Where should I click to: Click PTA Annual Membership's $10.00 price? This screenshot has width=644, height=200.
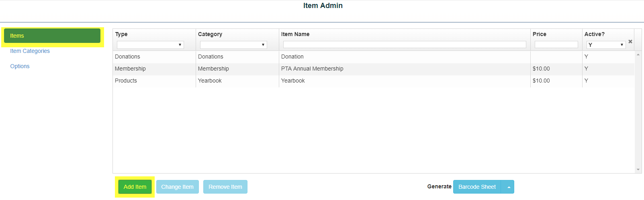pos(541,69)
